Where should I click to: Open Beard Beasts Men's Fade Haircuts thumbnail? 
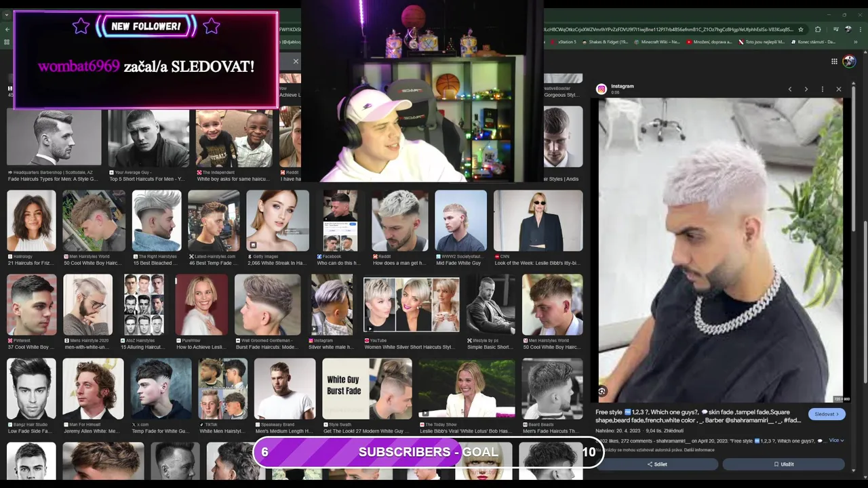tap(552, 389)
